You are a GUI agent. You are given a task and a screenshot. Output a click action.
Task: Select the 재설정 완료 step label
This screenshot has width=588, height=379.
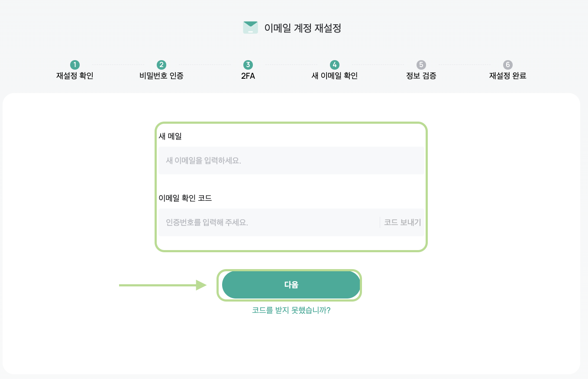[x=507, y=76]
